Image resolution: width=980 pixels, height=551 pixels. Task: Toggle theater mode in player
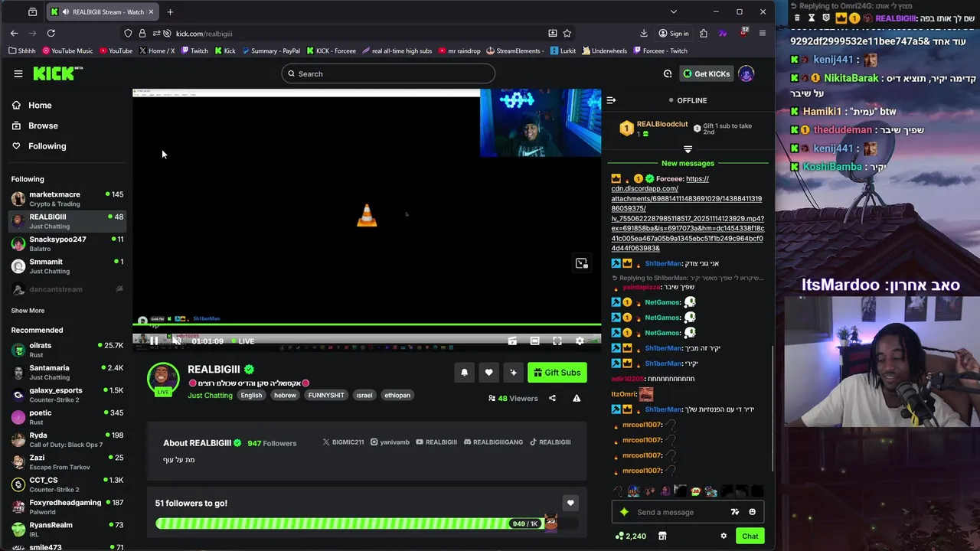point(534,341)
